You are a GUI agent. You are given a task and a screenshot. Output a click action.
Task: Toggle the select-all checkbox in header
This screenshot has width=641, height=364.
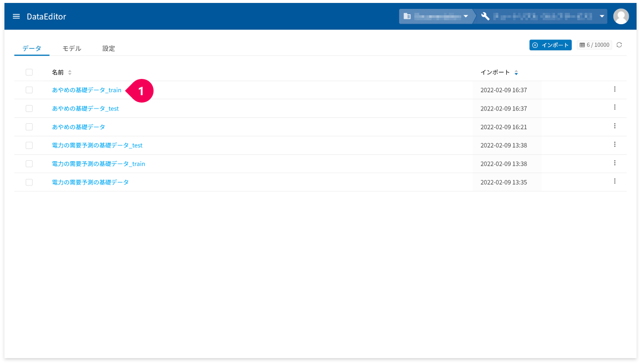[29, 72]
